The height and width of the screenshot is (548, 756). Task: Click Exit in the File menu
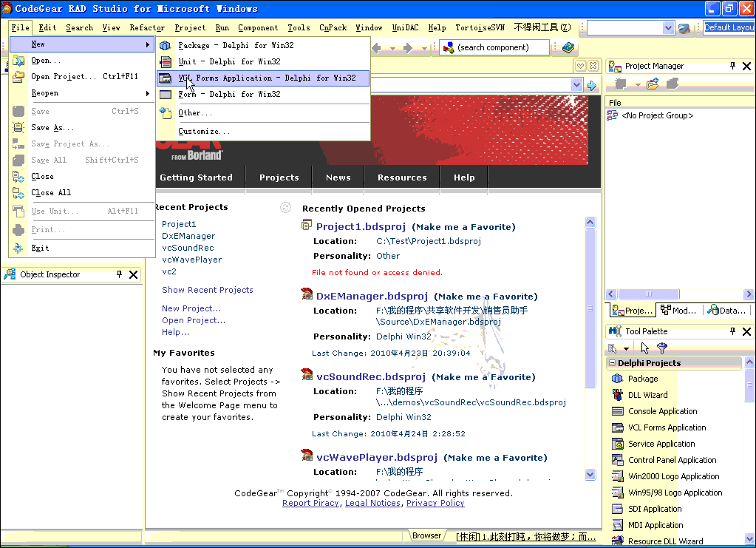[82, 248]
